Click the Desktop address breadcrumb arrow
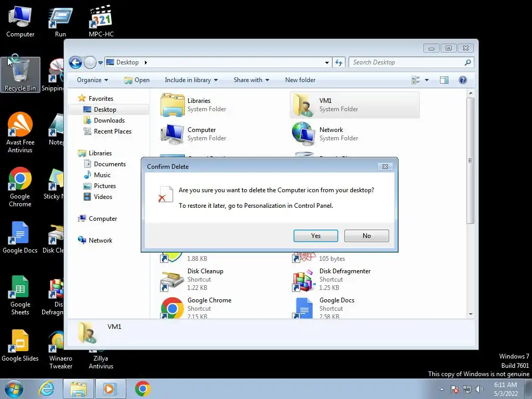Screen dimensions: 532x399 (x=146, y=62)
